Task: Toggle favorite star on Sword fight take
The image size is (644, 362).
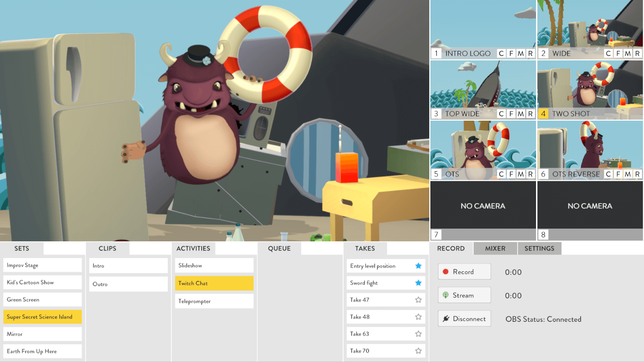Action: pyautogui.click(x=418, y=283)
